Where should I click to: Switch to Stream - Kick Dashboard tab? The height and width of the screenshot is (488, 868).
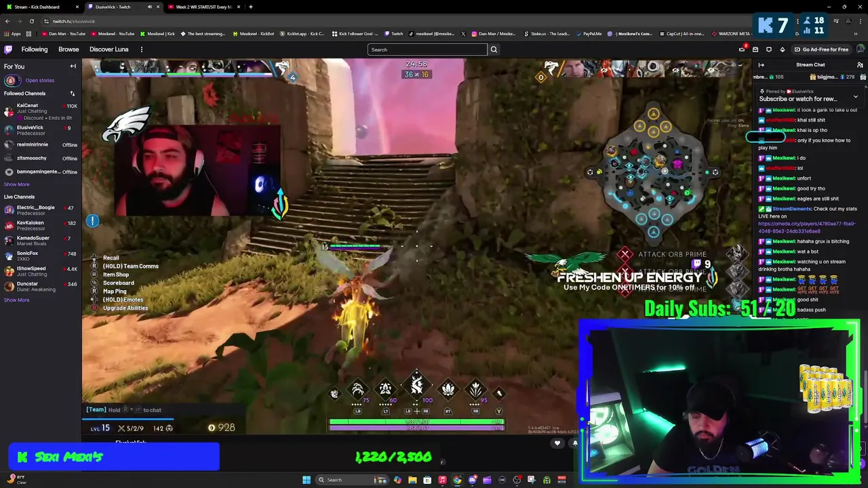point(41,7)
